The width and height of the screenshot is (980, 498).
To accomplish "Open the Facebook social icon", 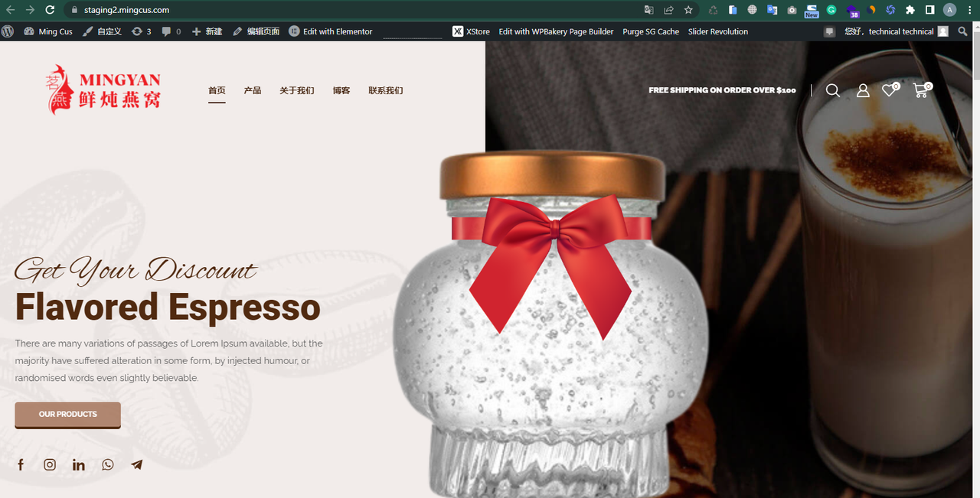I will tap(21, 464).
